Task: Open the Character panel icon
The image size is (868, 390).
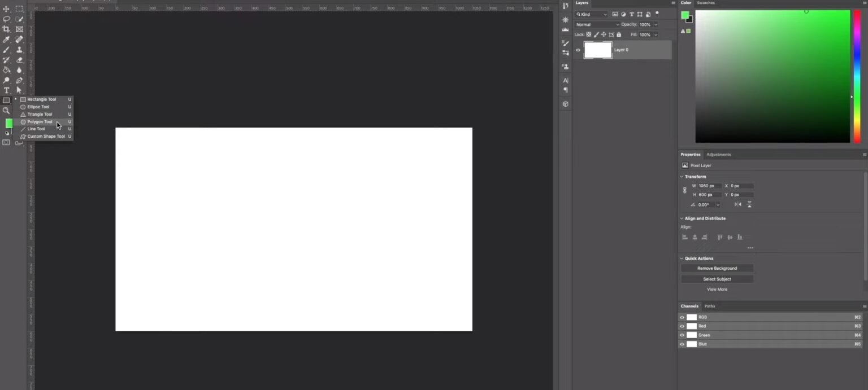Action: pyautogui.click(x=566, y=80)
